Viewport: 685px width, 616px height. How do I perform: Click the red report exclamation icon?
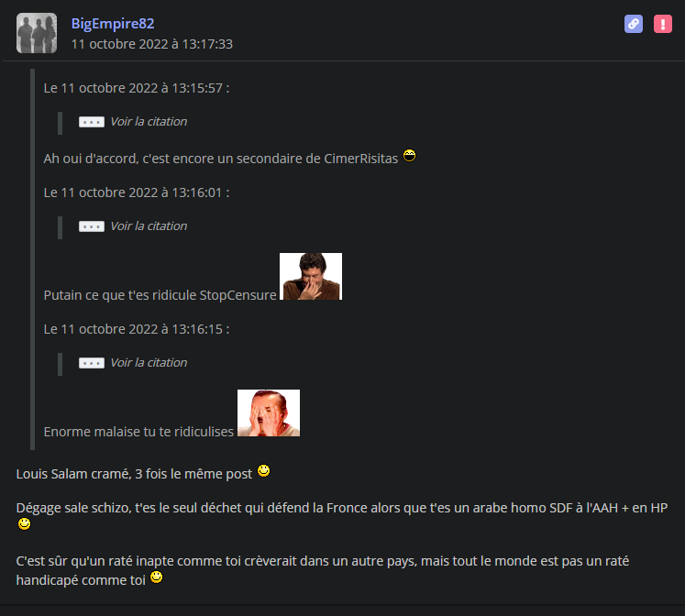(x=662, y=24)
